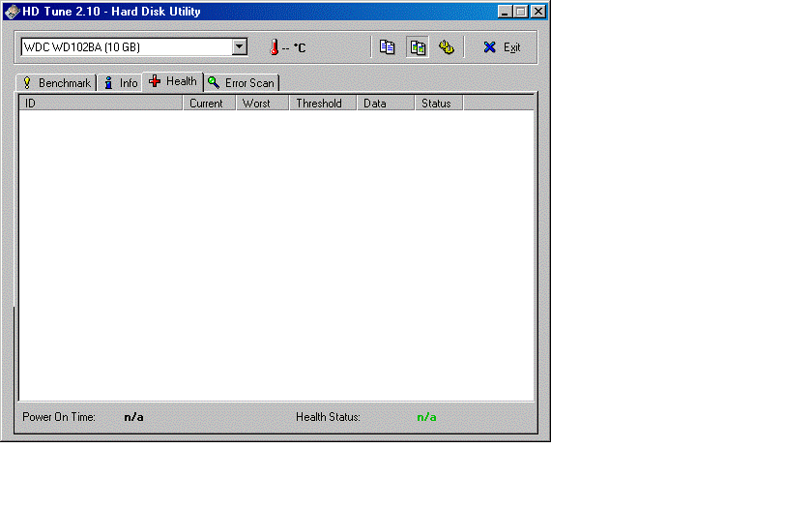This screenshot has height=508, width=812.
Task: Maximize the HD Tune window
Action: click(x=521, y=12)
